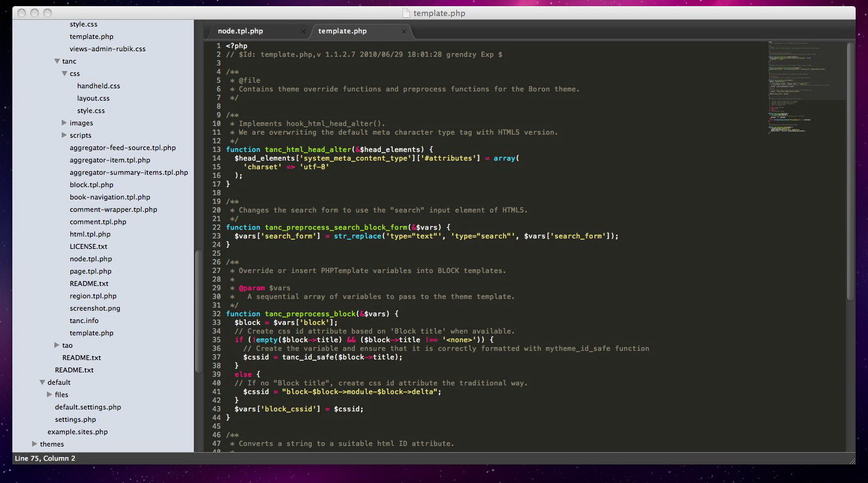The width and height of the screenshot is (868, 483).
Task: Open tanc.info in the sidebar
Action: (x=84, y=321)
